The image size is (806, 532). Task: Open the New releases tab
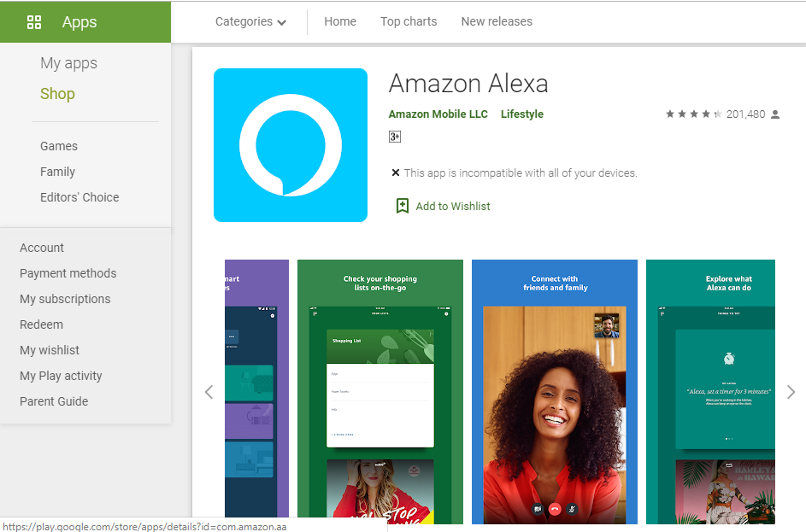497,21
